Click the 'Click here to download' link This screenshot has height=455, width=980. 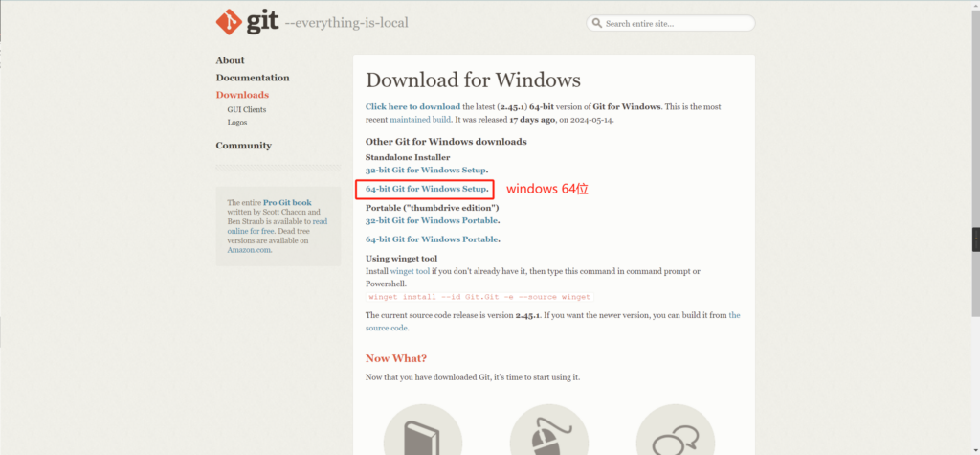pyautogui.click(x=413, y=107)
